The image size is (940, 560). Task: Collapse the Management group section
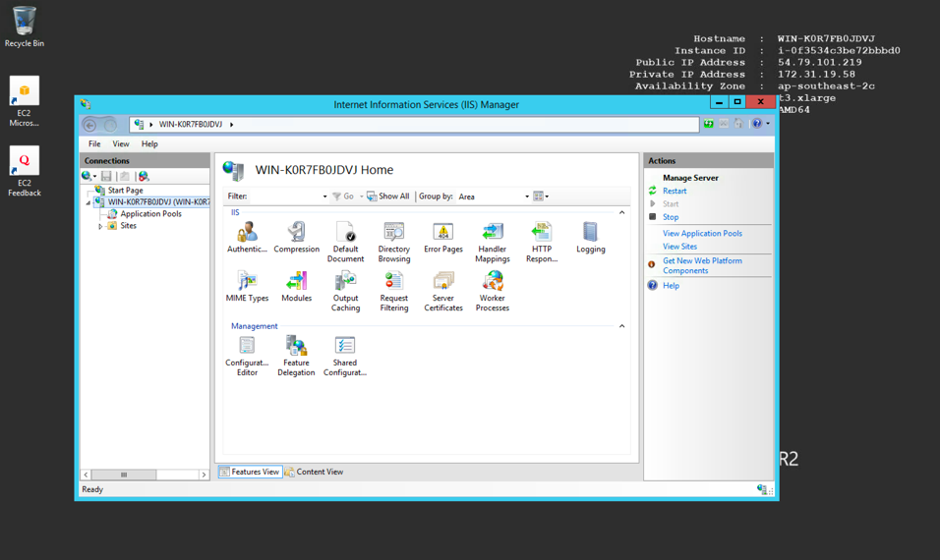pos(621,326)
